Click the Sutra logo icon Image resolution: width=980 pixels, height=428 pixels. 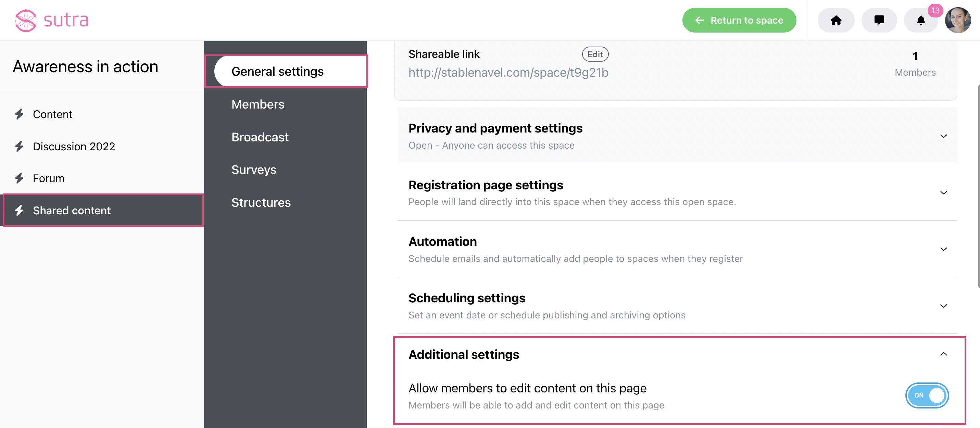(x=25, y=20)
